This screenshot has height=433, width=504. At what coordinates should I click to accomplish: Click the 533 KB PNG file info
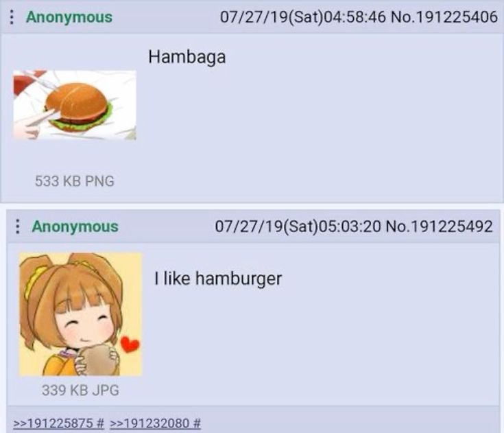(75, 181)
